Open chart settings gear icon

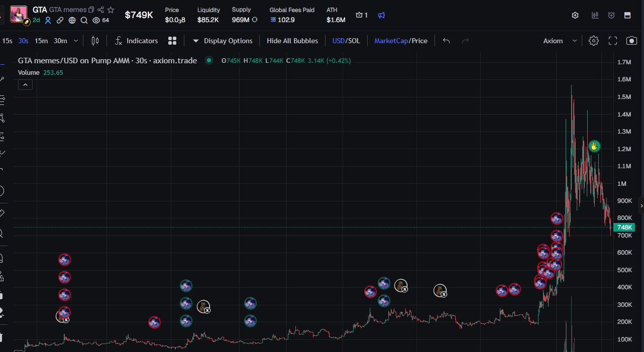594,41
